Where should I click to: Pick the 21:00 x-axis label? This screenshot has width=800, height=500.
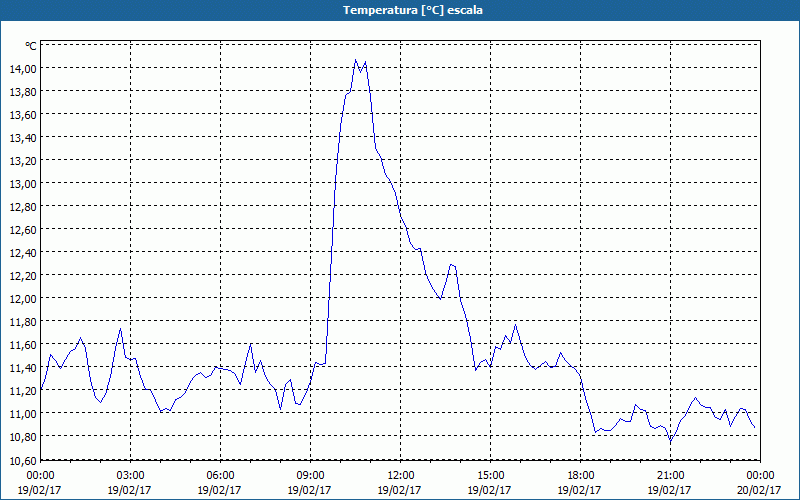tap(670, 476)
